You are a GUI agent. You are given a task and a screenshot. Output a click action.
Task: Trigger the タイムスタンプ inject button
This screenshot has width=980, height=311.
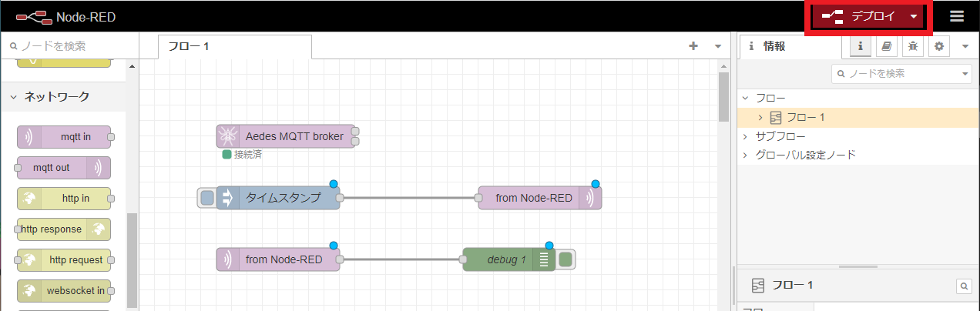[x=206, y=198]
